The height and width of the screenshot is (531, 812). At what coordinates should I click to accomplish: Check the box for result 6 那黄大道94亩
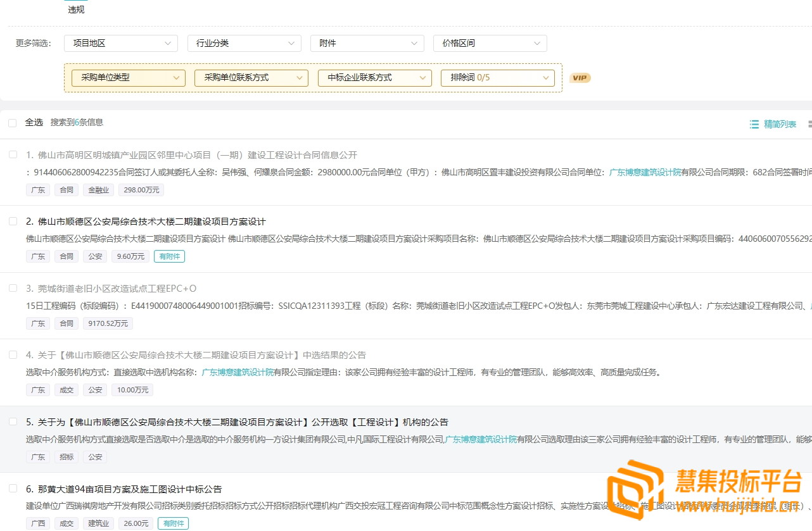click(x=13, y=488)
